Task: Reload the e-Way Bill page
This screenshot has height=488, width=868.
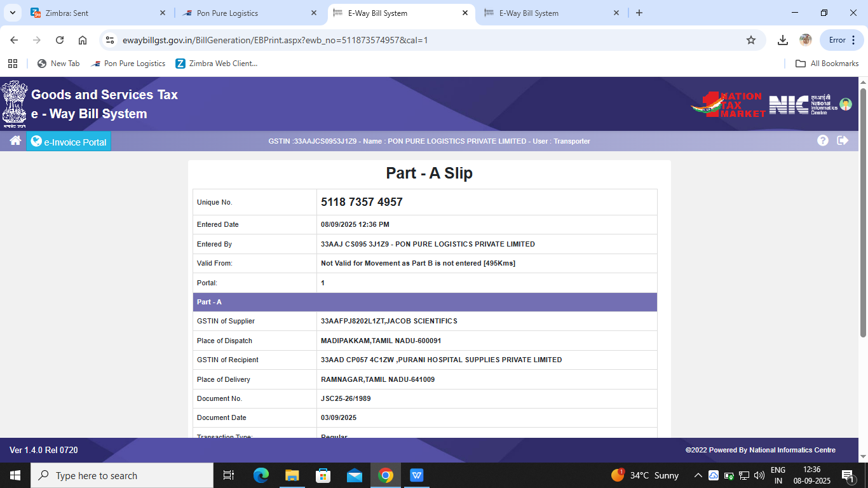Action: coord(60,40)
